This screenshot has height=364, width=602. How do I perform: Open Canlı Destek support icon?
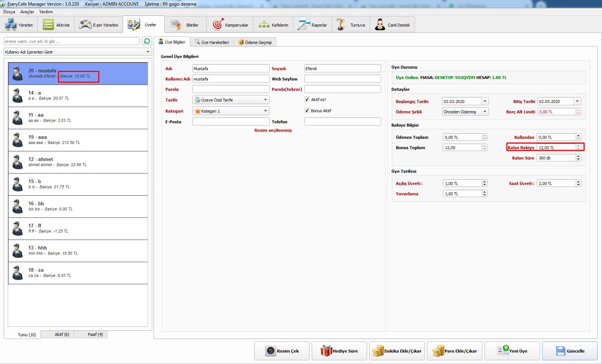pyautogui.click(x=380, y=25)
